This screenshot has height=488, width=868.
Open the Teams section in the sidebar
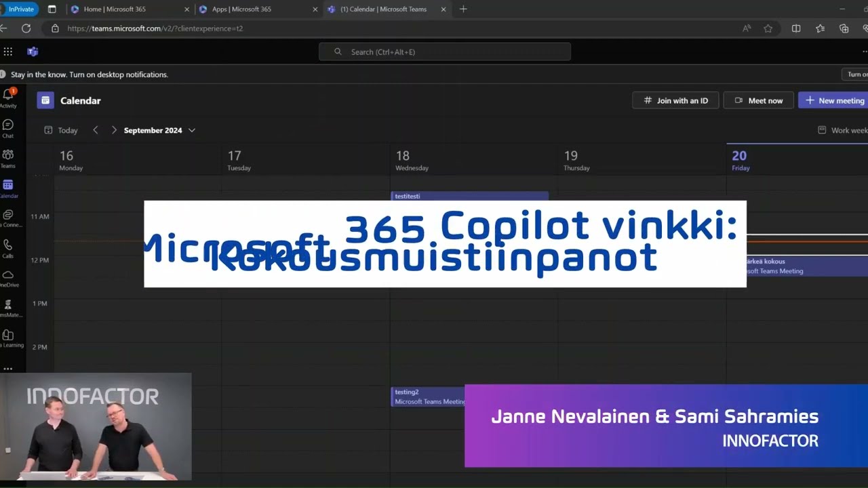point(8,159)
